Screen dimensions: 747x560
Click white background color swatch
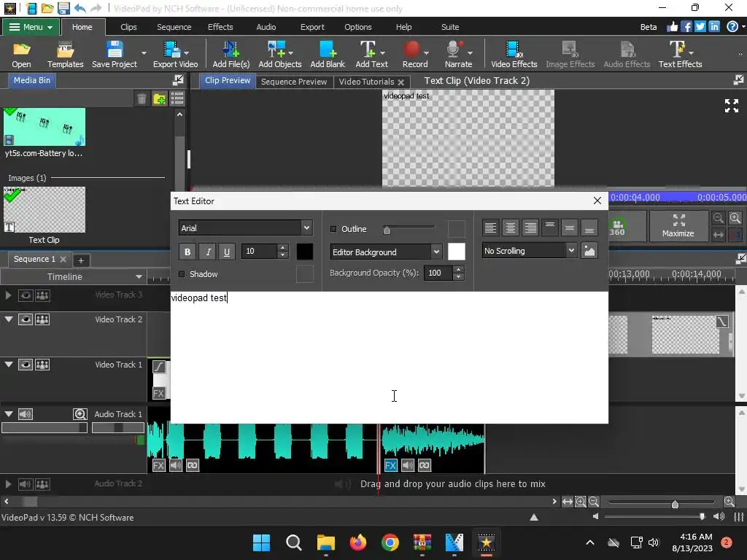(457, 252)
